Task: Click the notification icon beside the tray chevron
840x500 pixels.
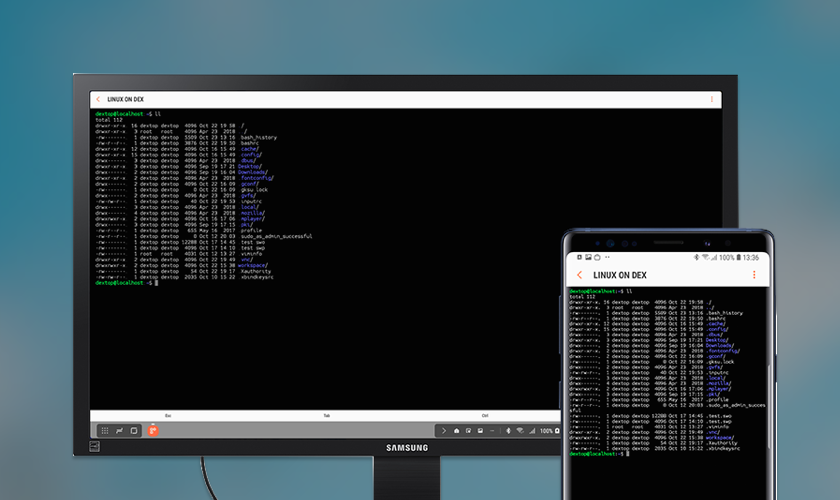Action: coord(456,430)
